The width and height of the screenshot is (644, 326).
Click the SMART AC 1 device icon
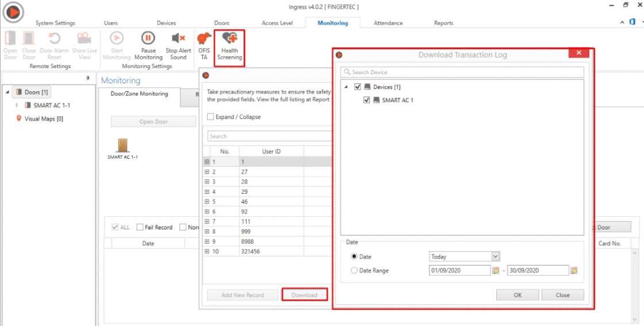point(376,100)
